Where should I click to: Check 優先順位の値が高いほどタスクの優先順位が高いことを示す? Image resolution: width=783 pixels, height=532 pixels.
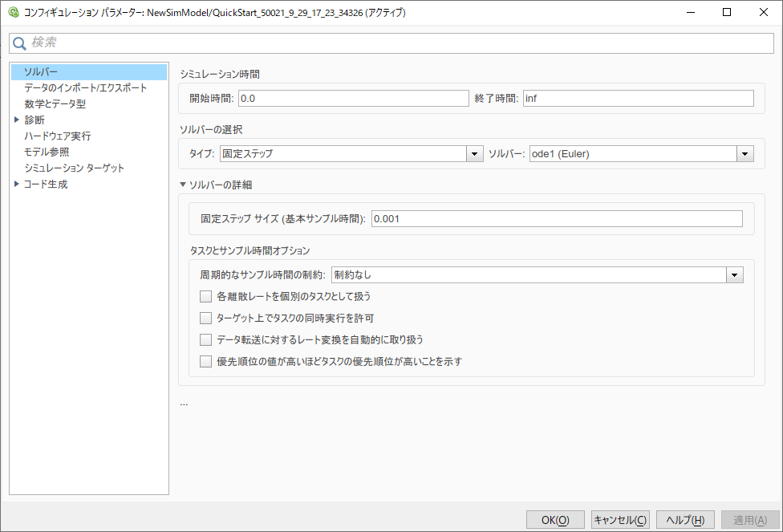(x=205, y=361)
